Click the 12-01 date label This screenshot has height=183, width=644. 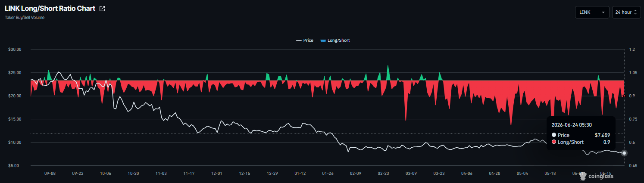click(x=217, y=174)
